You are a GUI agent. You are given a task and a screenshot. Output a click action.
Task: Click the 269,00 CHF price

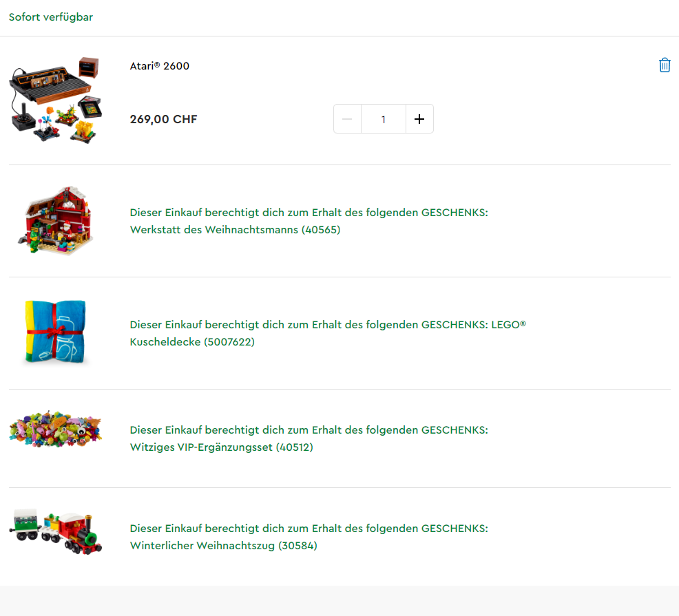click(x=163, y=119)
